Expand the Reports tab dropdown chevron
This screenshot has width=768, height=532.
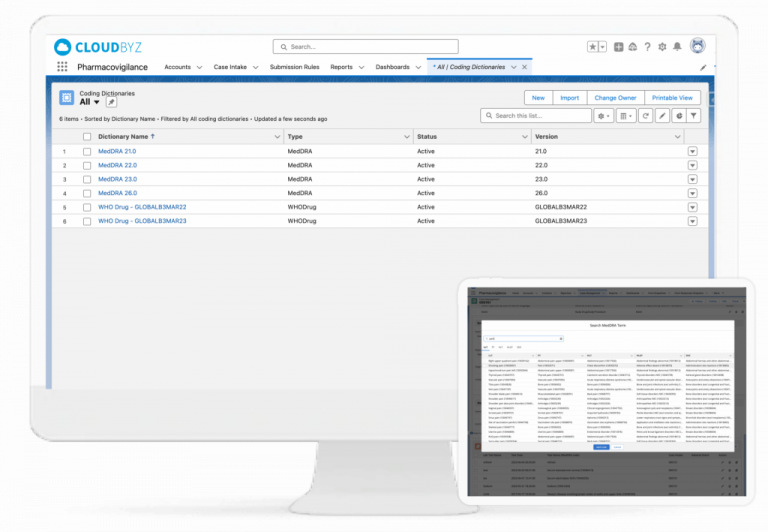point(361,68)
